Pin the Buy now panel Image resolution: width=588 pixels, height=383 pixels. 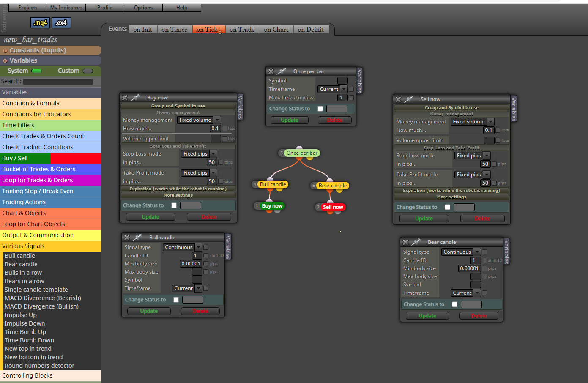click(135, 98)
